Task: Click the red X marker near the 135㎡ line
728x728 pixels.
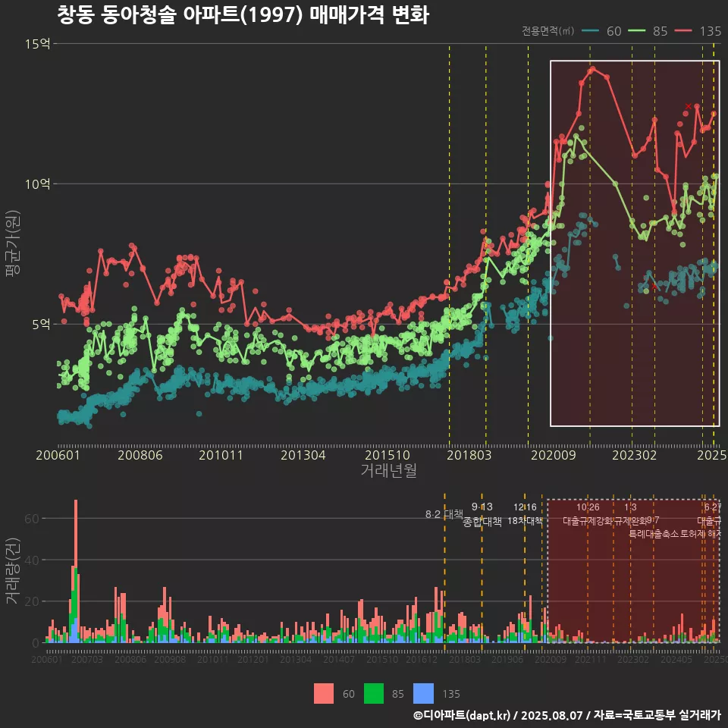Action: point(688,106)
